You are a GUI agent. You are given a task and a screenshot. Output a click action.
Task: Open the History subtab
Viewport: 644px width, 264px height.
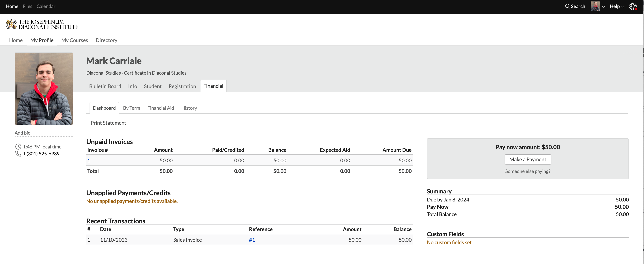click(189, 108)
